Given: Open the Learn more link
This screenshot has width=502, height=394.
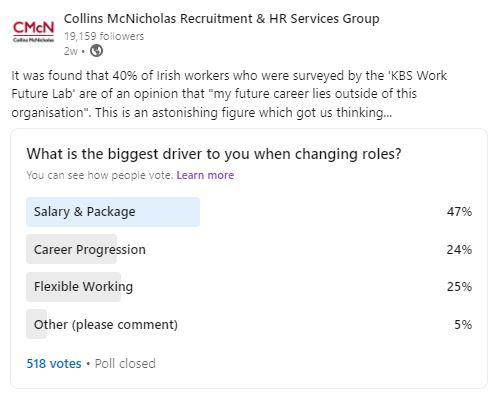Looking at the screenshot, I should tap(205, 175).
